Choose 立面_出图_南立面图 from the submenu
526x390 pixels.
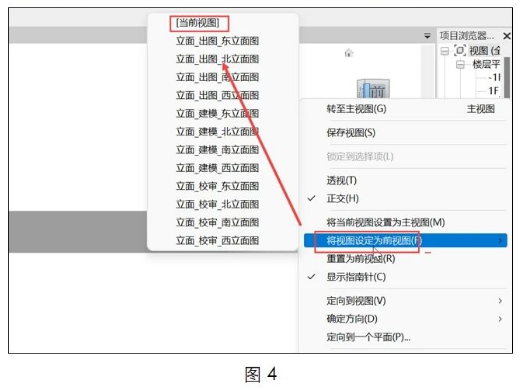217,77
